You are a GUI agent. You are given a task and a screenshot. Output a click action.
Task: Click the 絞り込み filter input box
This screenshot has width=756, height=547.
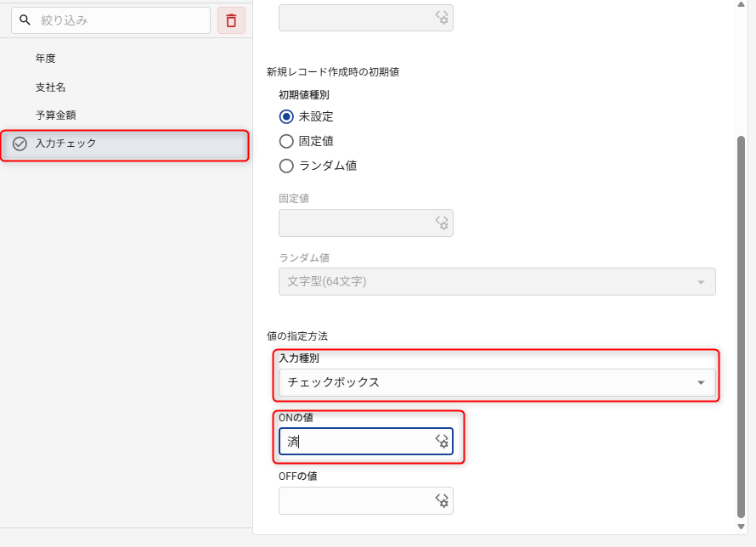pyautogui.click(x=119, y=20)
